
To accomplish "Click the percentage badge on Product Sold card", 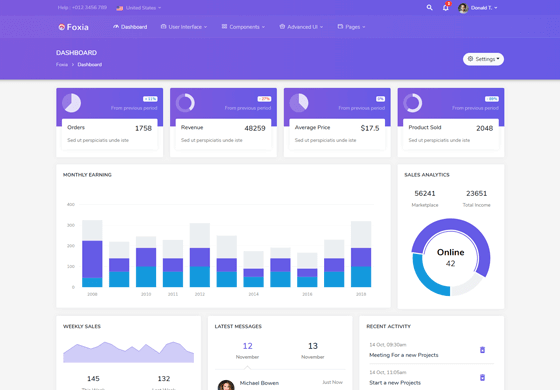I will coord(492,99).
